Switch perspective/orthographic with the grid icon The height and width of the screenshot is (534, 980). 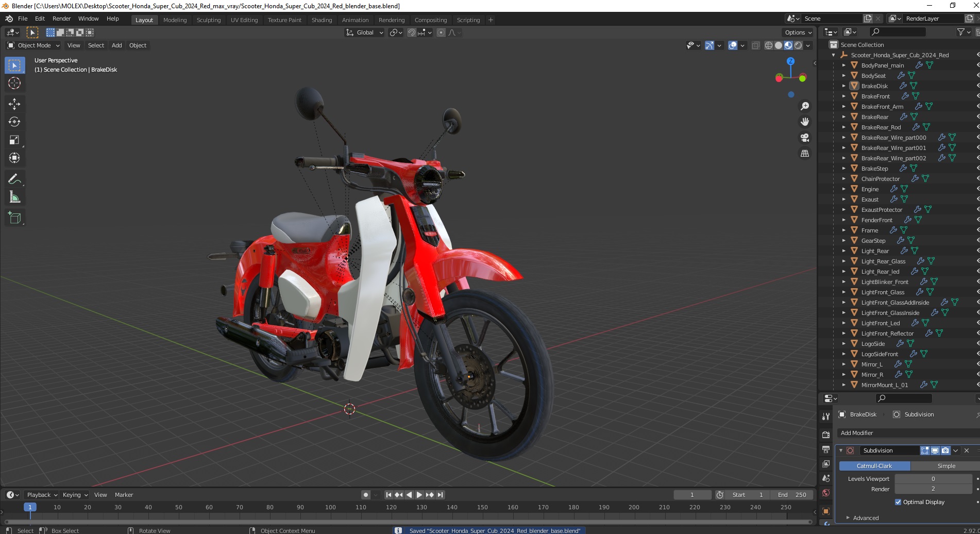point(805,154)
